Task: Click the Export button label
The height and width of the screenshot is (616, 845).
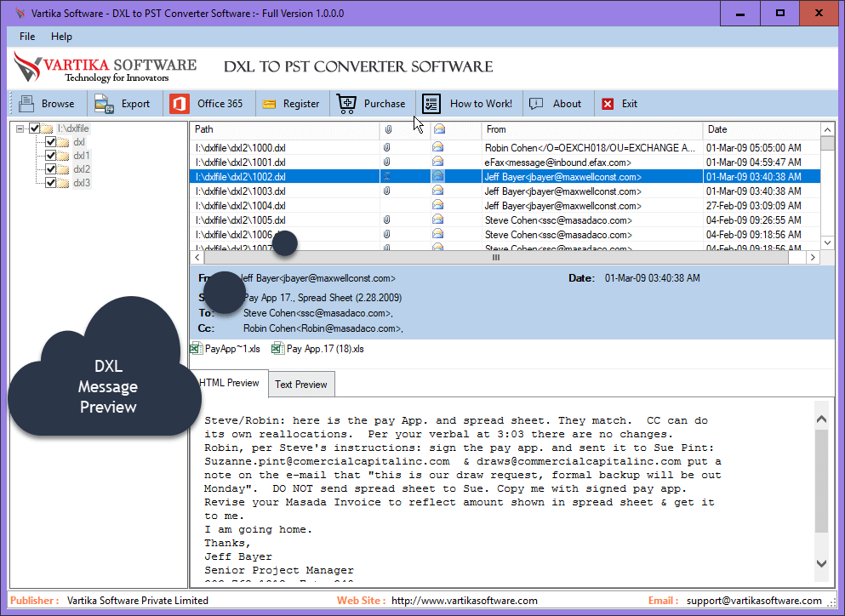Action: (136, 104)
